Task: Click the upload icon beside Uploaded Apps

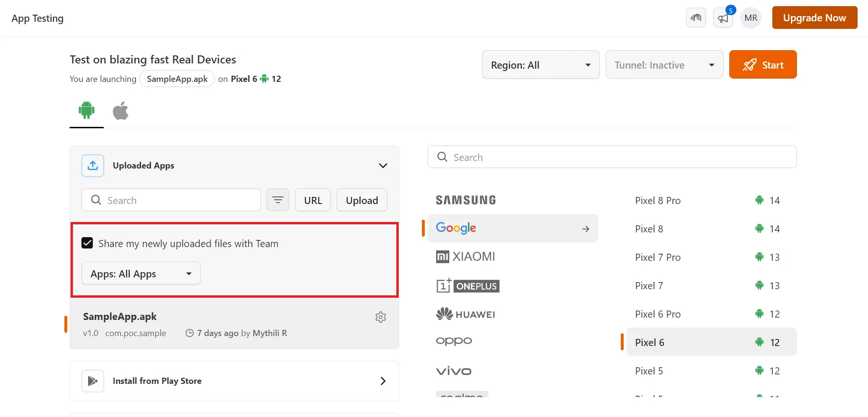Action: pos(93,166)
